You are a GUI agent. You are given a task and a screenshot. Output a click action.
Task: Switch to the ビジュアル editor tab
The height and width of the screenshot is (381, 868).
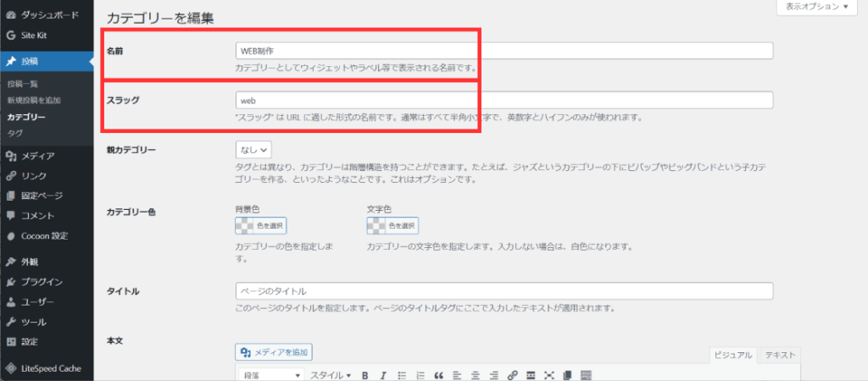(x=733, y=356)
